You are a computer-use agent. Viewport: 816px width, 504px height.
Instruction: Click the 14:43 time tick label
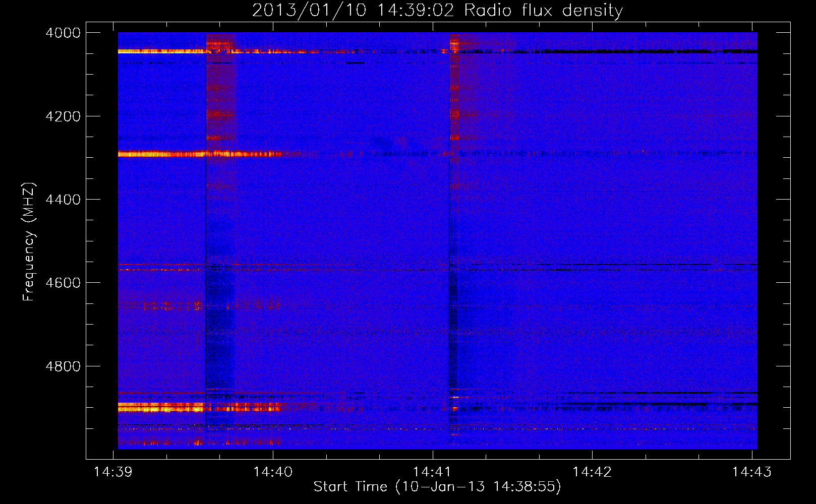751,472
